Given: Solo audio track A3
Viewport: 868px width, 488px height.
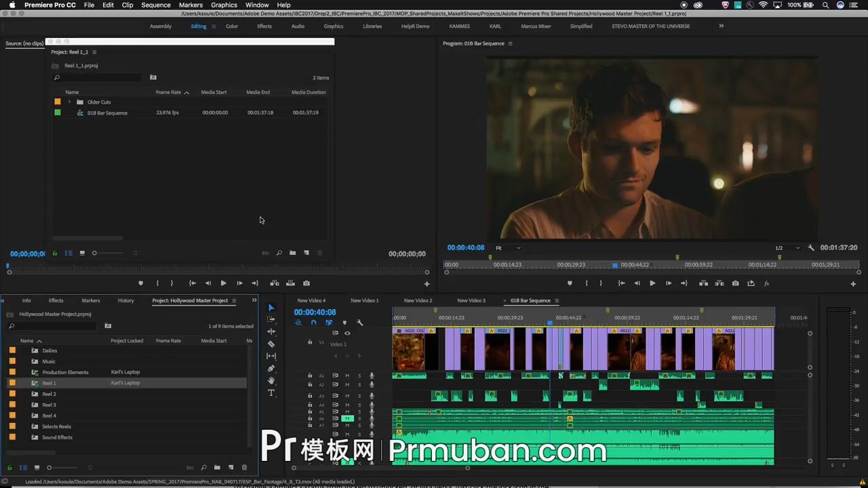Looking at the screenshot, I should 359,396.
